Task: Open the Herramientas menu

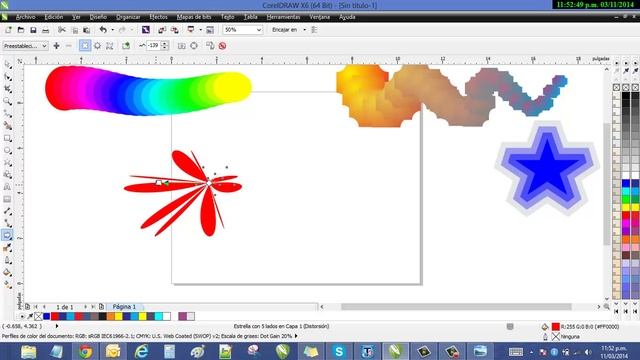Action: [283, 17]
